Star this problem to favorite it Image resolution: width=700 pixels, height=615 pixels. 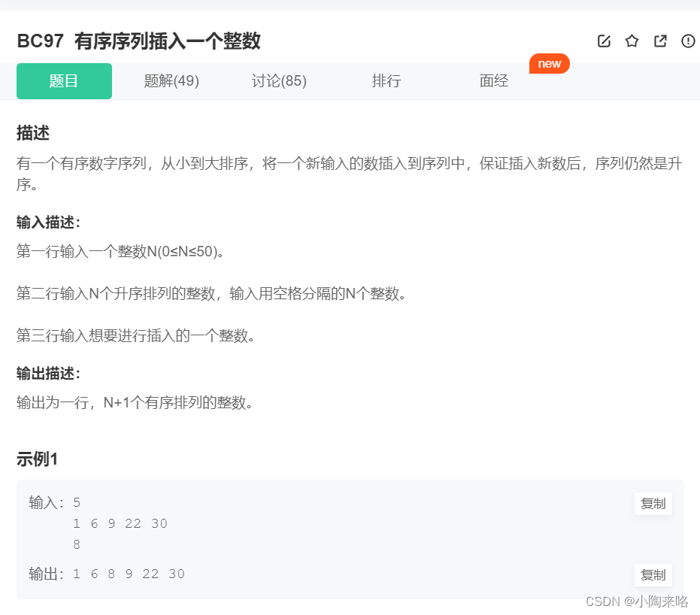coord(632,41)
